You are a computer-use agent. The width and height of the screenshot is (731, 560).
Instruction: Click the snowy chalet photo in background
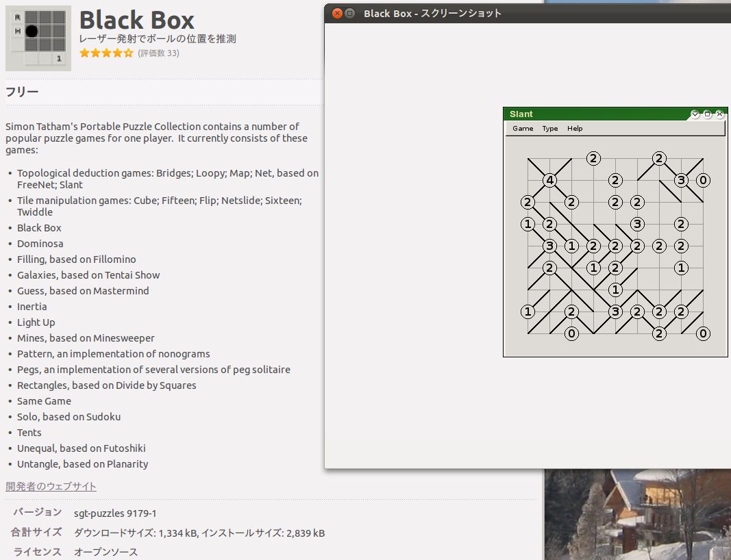click(637, 514)
